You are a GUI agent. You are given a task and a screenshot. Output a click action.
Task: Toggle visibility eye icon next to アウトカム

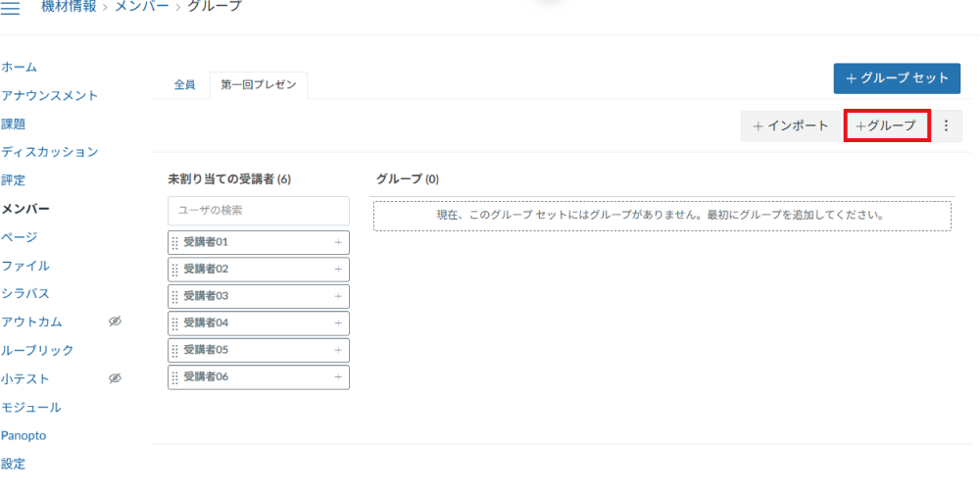[115, 322]
